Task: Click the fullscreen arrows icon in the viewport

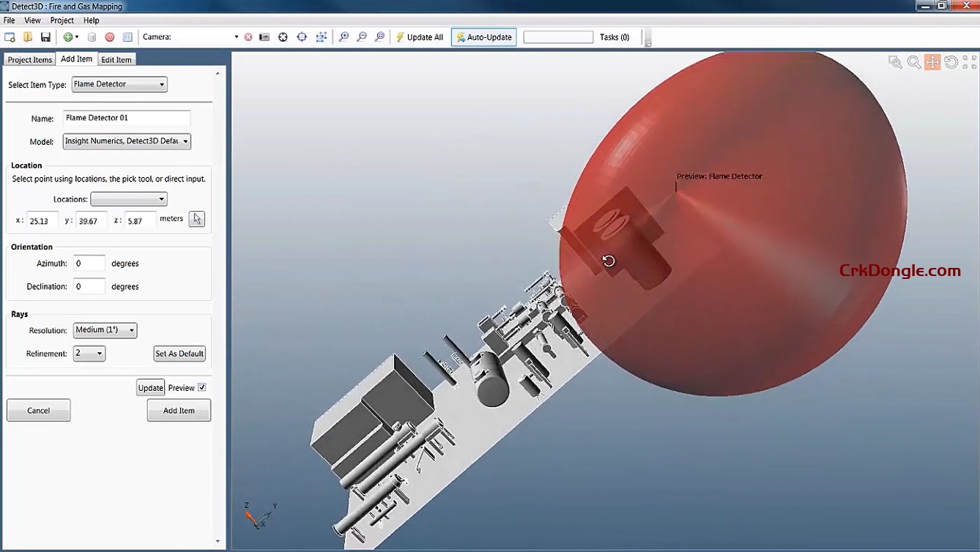Action: click(969, 62)
